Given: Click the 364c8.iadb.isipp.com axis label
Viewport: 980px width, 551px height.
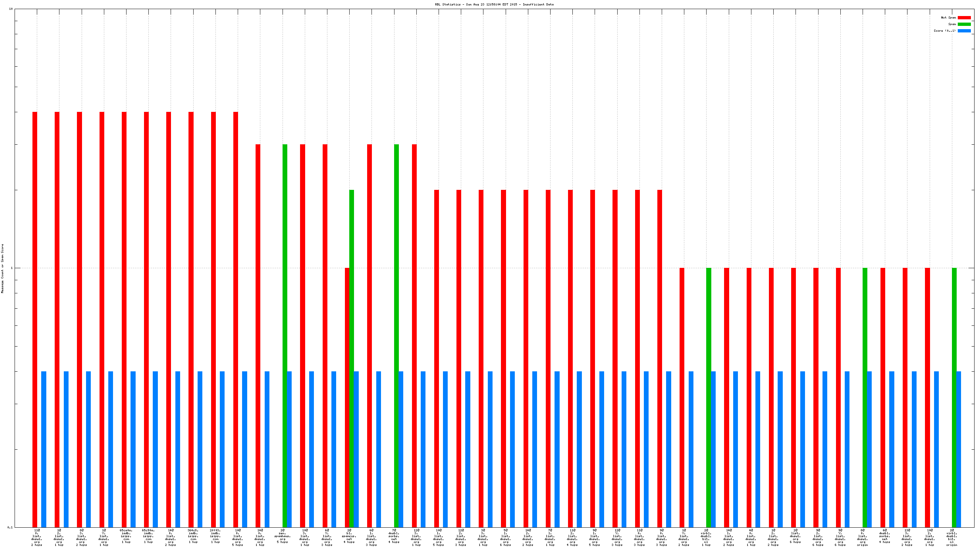Looking at the screenshot, I should click(x=193, y=536).
